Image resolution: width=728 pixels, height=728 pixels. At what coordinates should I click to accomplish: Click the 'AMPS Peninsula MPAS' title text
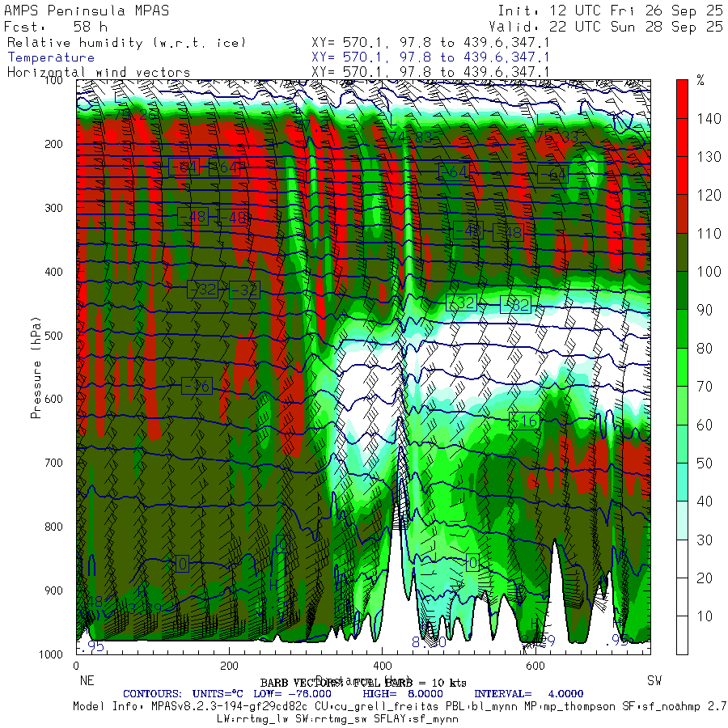(87, 11)
